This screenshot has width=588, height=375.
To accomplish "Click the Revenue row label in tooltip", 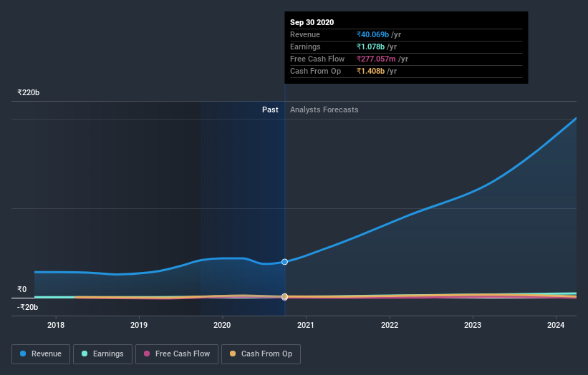I will click(x=305, y=34).
